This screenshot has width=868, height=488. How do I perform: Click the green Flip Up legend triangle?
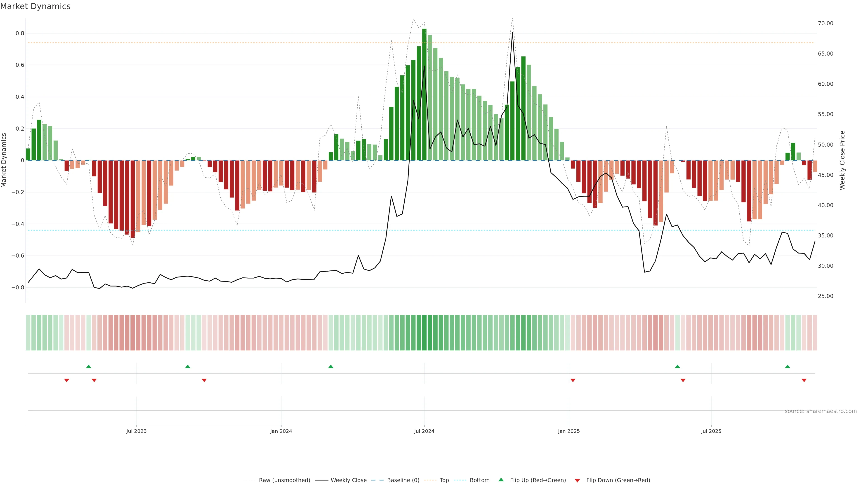coord(501,480)
